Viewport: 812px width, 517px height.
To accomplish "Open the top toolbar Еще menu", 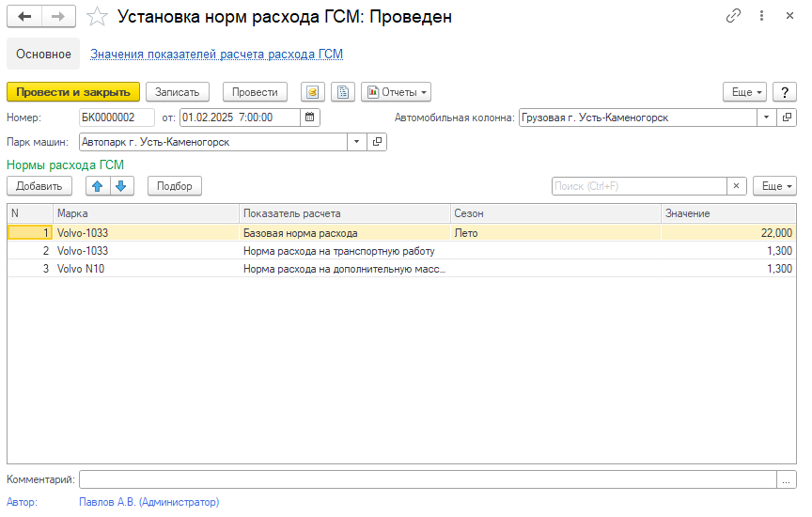I will point(743,92).
